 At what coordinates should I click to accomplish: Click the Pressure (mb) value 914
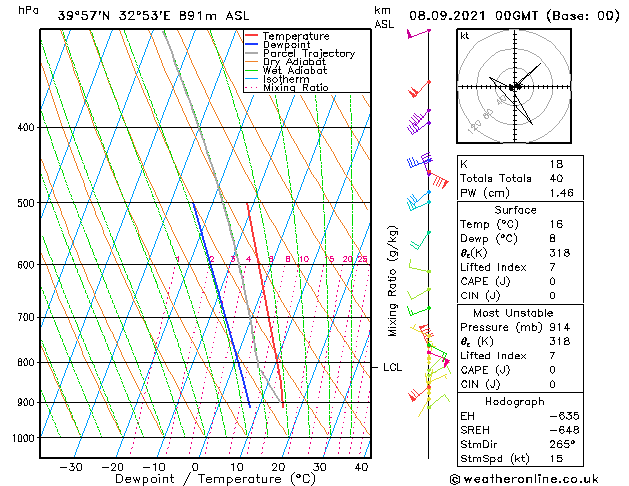click(560, 328)
